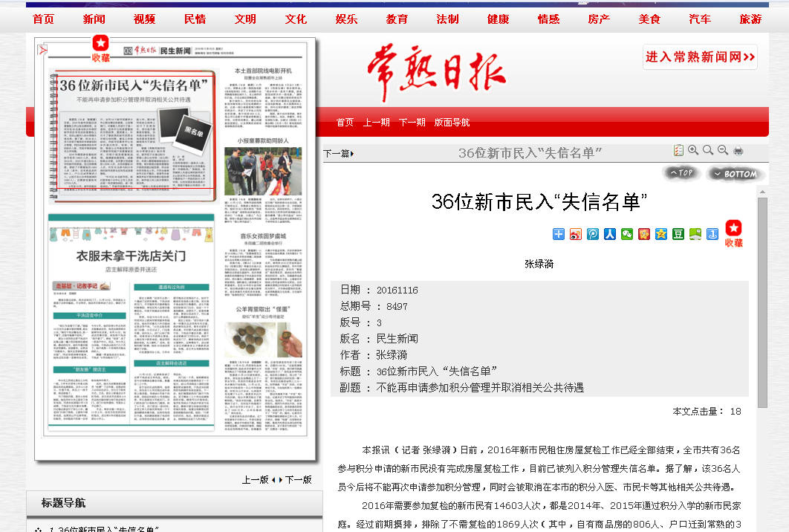This screenshot has height=532, width=789.
Task: Open 文化 section in top navigation
Action: pos(296,19)
